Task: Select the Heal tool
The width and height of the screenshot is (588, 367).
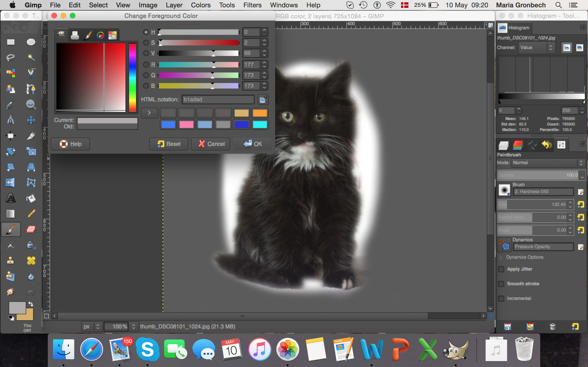Action: coord(31,261)
